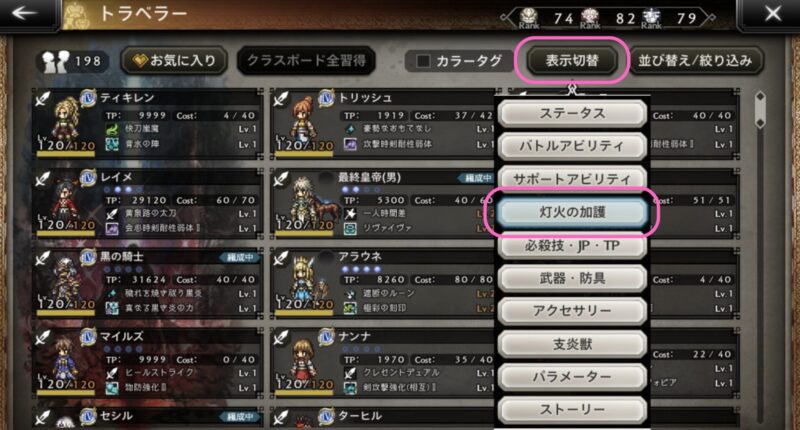Choose 武器・防具 display option

(x=572, y=279)
